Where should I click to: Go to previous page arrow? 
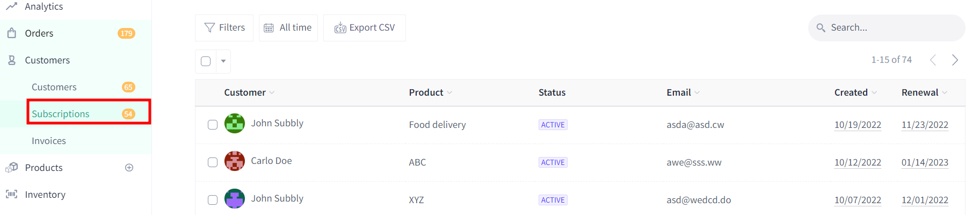[933, 60]
